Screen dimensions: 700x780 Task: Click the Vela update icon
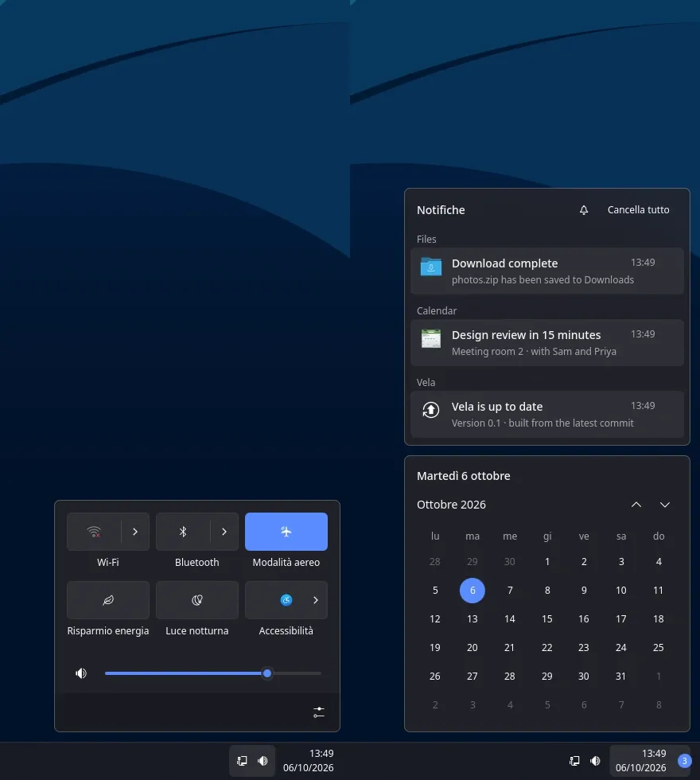(x=431, y=411)
